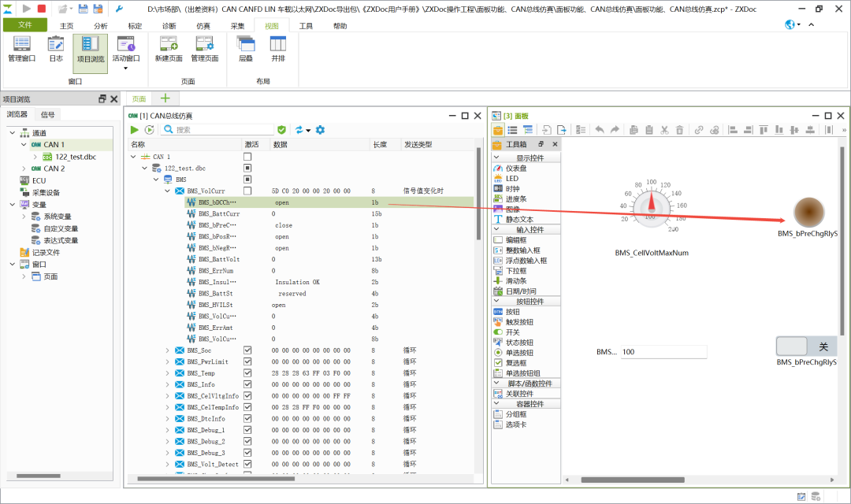Screen dimensions: 851x504
Task: Click the list view icon in panel toolbar
Action: tap(512, 130)
